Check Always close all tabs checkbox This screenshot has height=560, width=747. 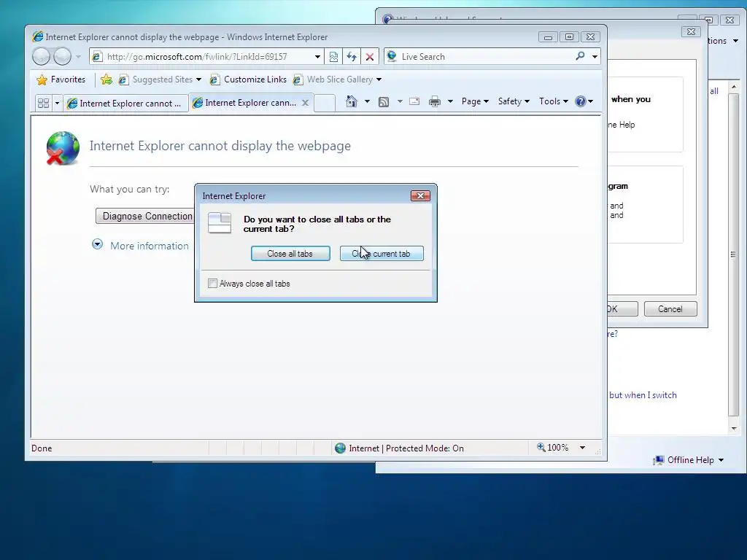pyautogui.click(x=212, y=284)
